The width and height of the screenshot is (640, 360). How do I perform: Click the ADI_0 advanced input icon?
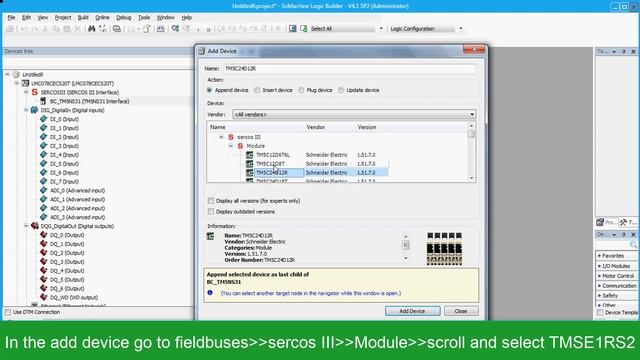pos(44,191)
